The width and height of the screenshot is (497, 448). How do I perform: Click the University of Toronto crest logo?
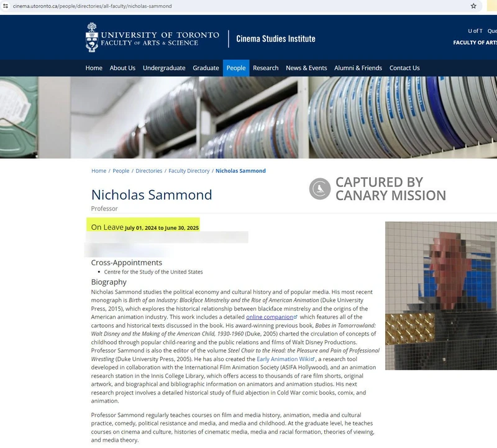[x=92, y=37]
